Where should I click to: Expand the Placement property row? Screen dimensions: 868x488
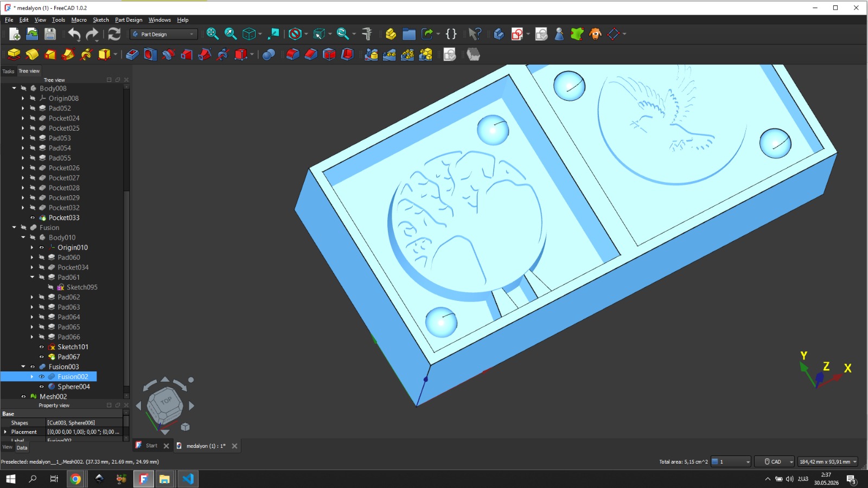[5, 432]
